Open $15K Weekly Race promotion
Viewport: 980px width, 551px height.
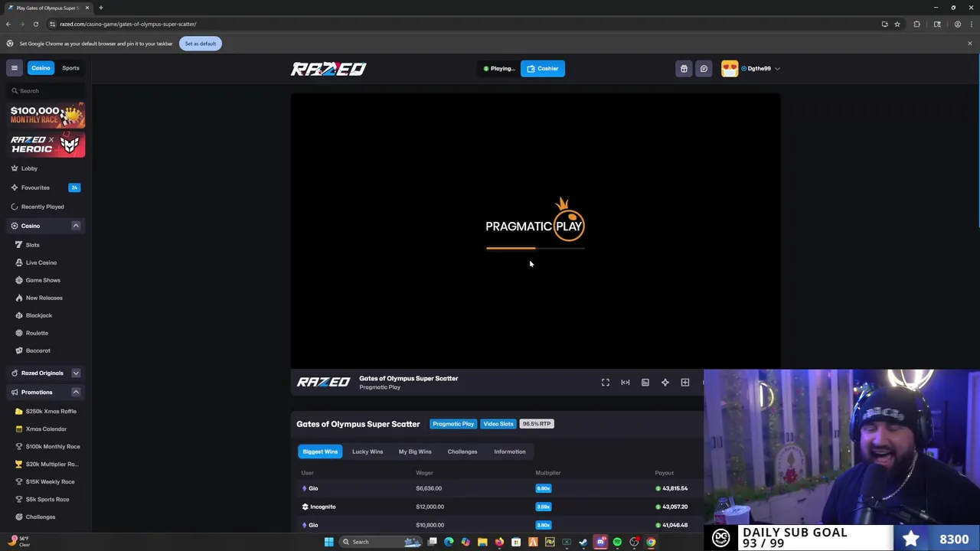(x=50, y=481)
